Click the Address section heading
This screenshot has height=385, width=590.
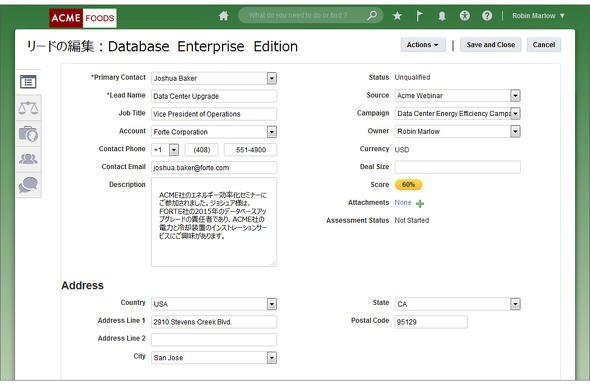pos(82,285)
